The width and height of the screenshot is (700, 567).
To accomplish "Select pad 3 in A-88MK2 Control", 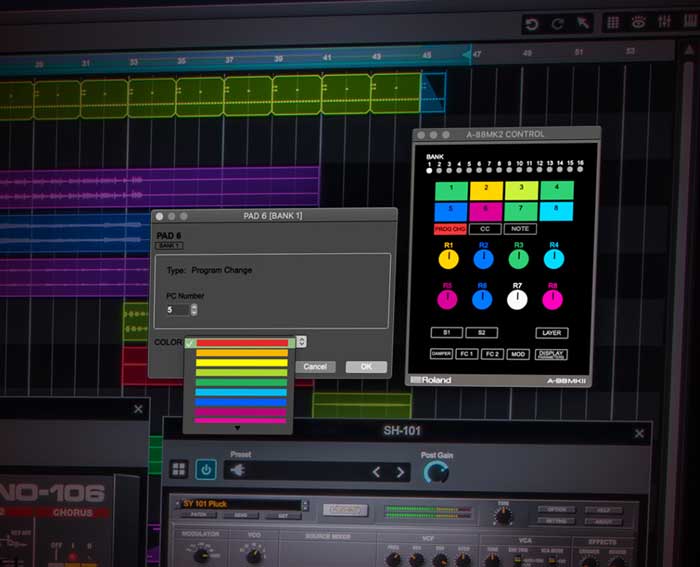I will [x=521, y=191].
